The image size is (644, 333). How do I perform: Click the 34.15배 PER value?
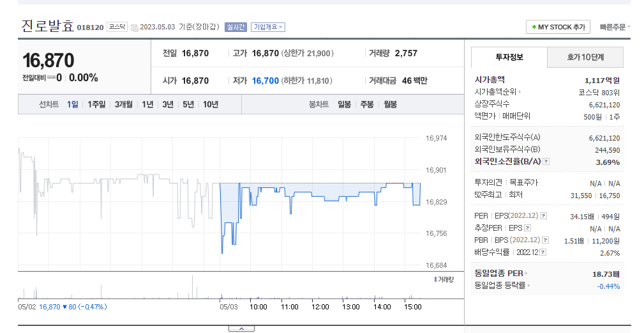point(582,216)
